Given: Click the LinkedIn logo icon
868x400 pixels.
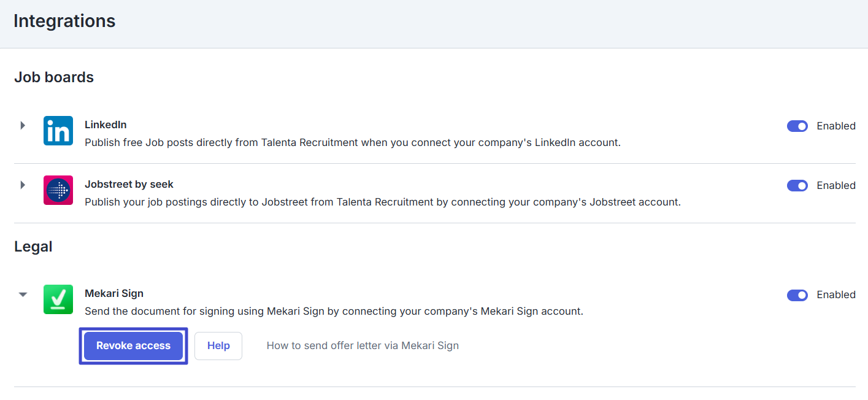Looking at the screenshot, I should [x=58, y=131].
